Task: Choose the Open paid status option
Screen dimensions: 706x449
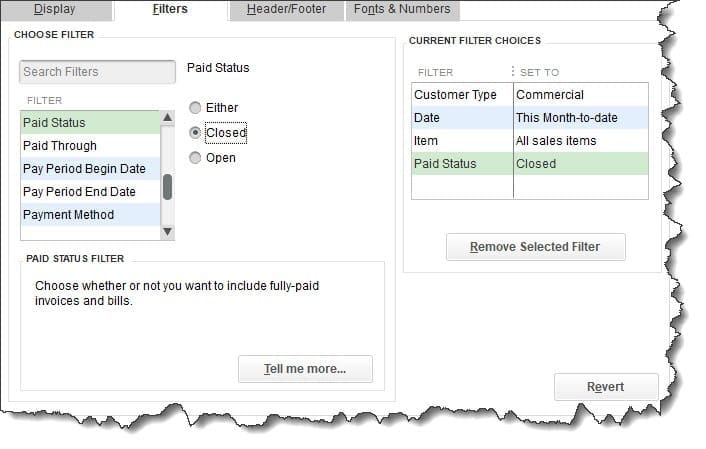Action: click(x=196, y=158)
